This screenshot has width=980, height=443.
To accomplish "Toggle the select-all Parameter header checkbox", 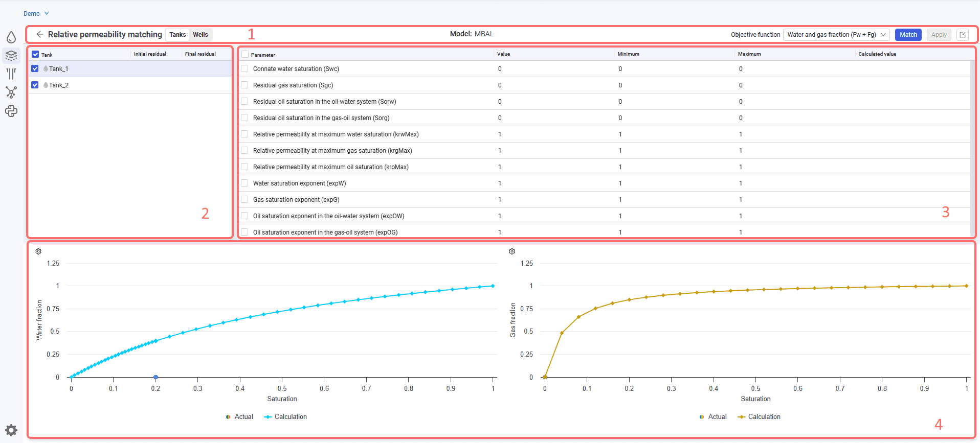I will tap(245, 54).
